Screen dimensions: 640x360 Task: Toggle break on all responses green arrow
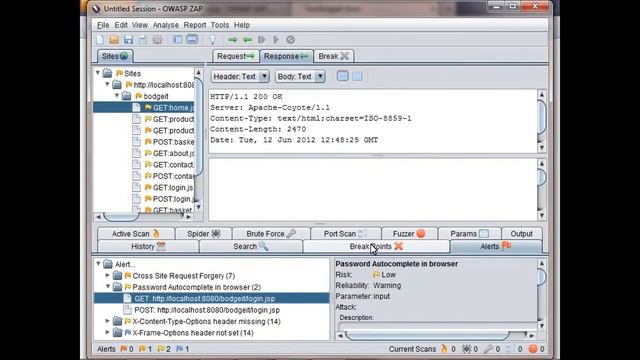pyautogui.click(x=247, y=40)
